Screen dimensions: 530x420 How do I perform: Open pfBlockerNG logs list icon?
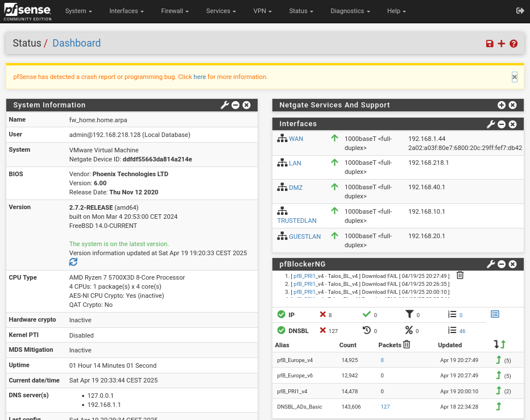[x=495, y=314]
